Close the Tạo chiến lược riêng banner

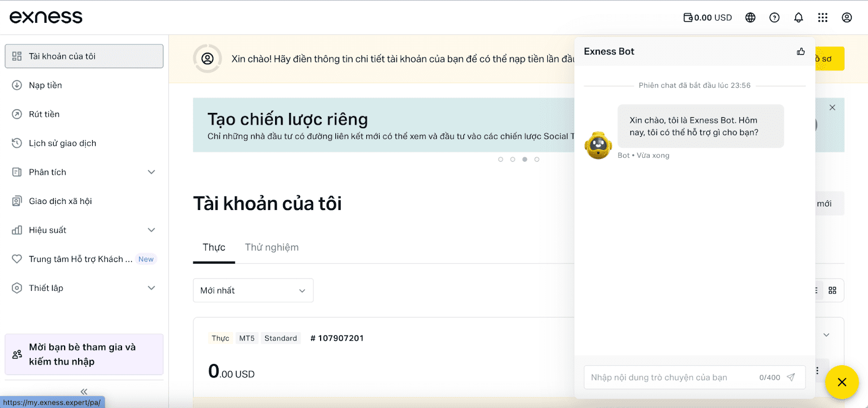(x=832, y=107)
